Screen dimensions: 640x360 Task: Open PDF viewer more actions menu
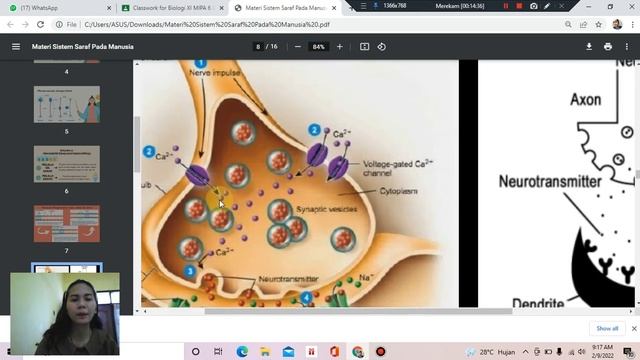coord(627,47)
